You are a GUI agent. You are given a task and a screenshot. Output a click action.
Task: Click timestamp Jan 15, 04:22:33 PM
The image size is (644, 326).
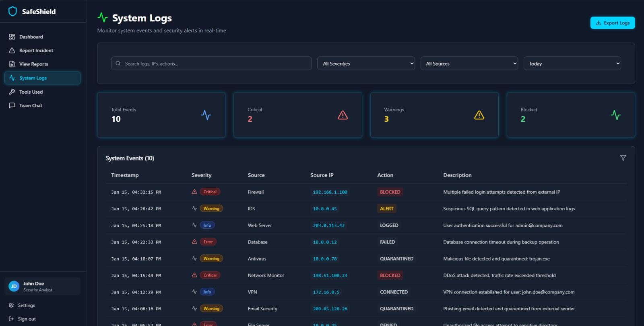coord(136,242)
